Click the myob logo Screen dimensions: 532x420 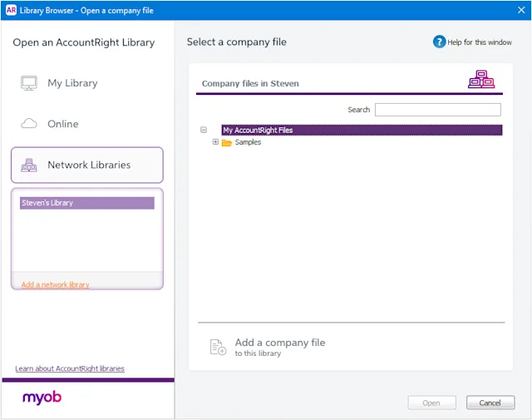click(x=42, y=398)
